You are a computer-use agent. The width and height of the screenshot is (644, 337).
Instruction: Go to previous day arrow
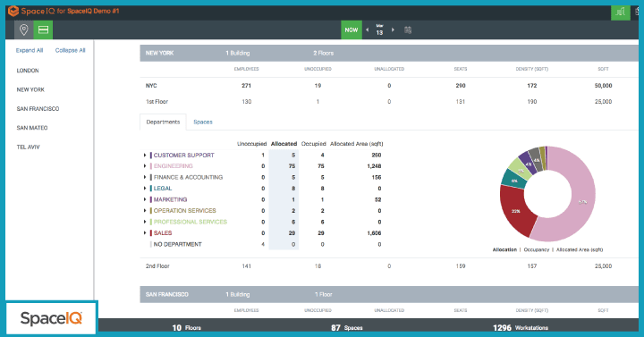[368, 30]
